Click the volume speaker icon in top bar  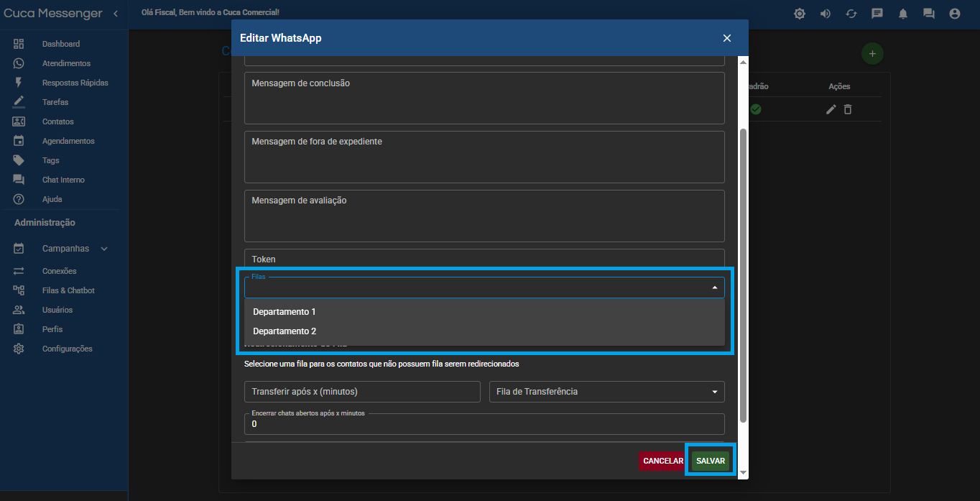pos(826,14)
